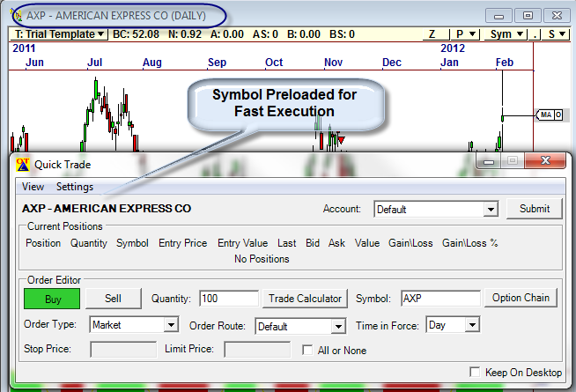
Task: Expand the Time in Force dropdown
Action: (472, 325)
